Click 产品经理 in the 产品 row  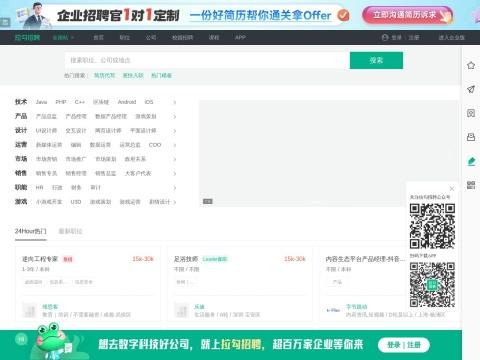click(76, 116)
